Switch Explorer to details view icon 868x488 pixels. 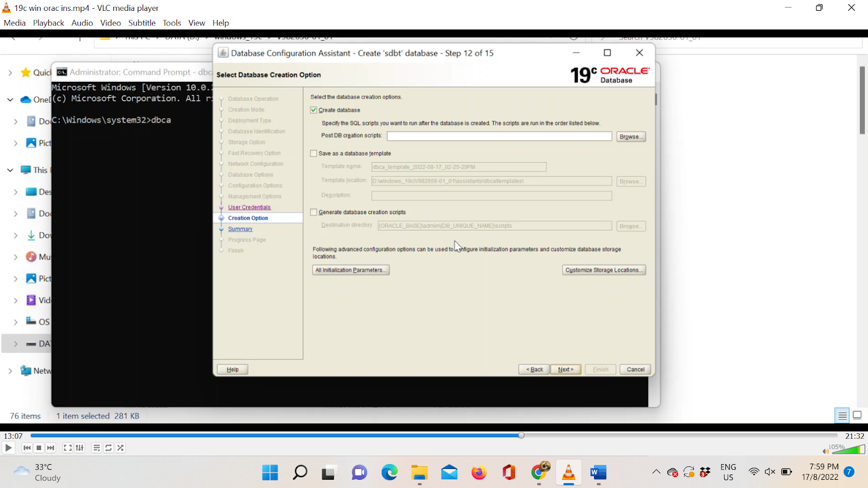pyautogui.click(x=842, y=415)
